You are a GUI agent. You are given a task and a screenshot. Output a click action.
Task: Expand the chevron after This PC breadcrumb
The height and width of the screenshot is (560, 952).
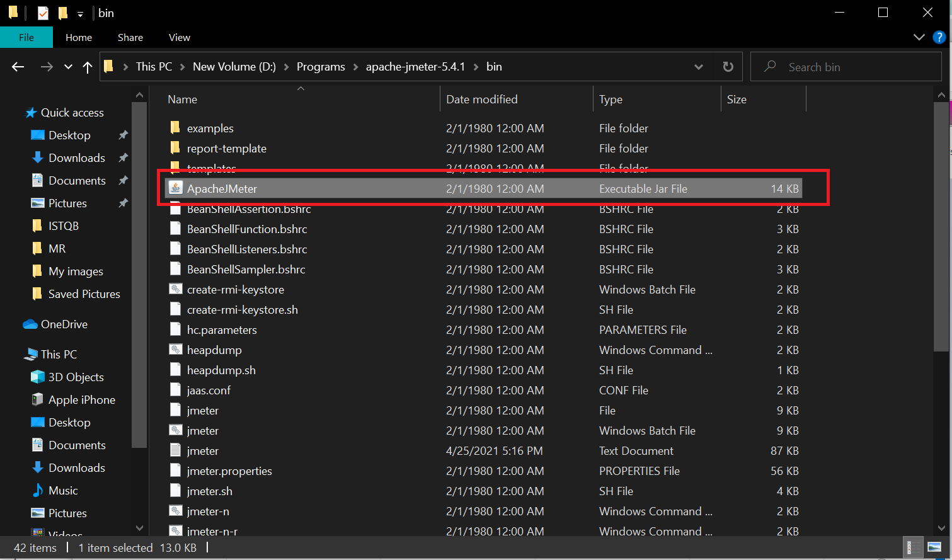pos(183,67)
